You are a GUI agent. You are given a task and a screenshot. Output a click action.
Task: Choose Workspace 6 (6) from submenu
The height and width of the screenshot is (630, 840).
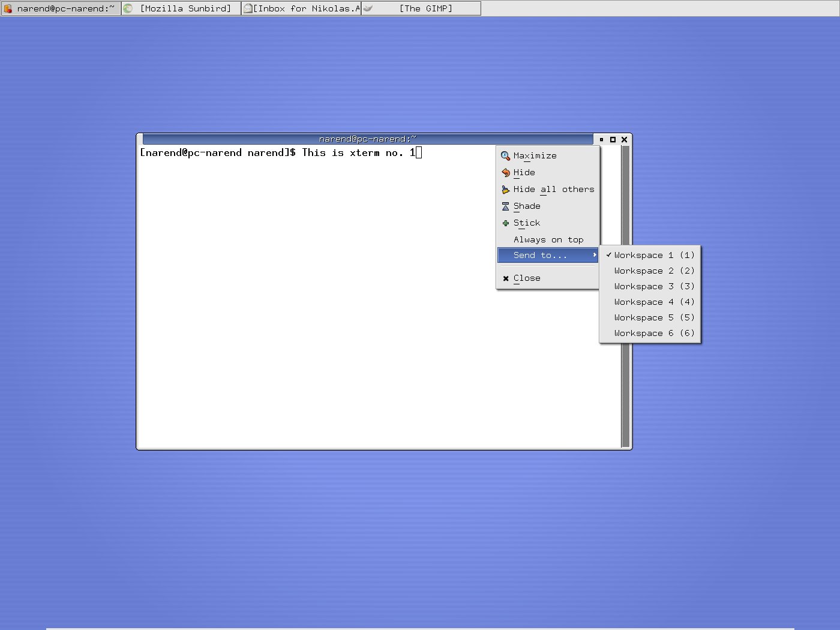point(653,333)
